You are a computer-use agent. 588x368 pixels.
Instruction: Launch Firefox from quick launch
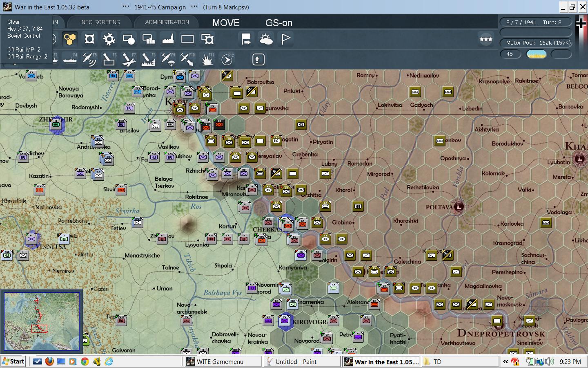49,361
